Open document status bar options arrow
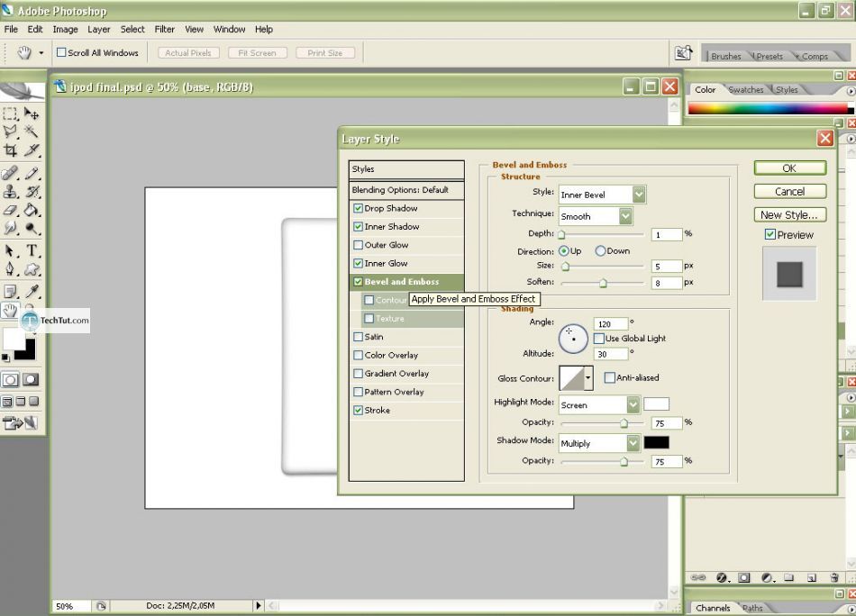The height and width of the screenshot is (616, 856). click(x=259, y=605)
